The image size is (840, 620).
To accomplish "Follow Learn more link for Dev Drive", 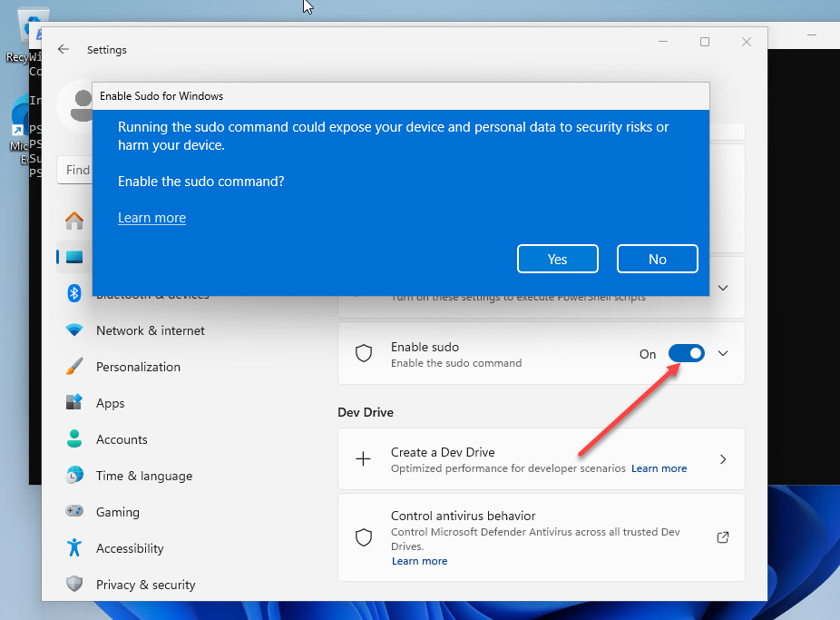I will [x=659, y=468].
